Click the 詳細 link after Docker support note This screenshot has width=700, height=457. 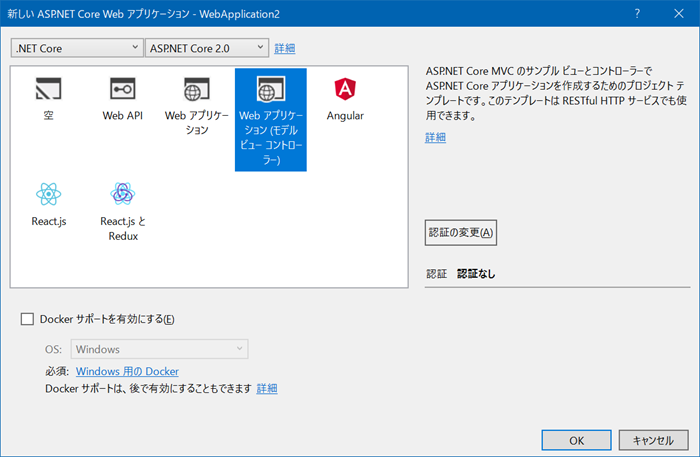tap(267, 389)
